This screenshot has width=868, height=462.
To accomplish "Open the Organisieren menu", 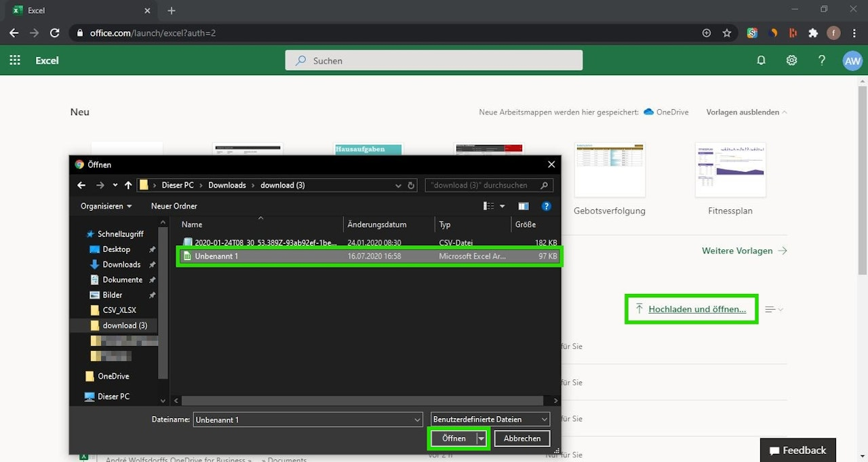I will [x=106, y=206].
